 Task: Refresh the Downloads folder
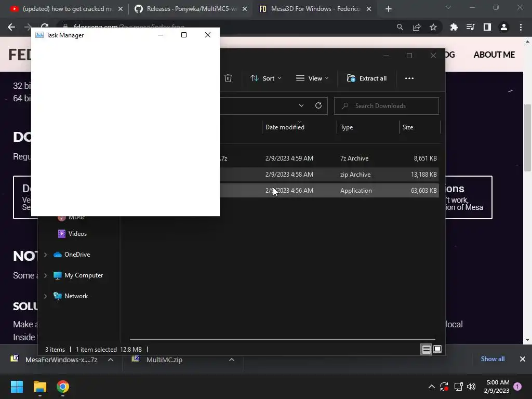coord(318,105)
